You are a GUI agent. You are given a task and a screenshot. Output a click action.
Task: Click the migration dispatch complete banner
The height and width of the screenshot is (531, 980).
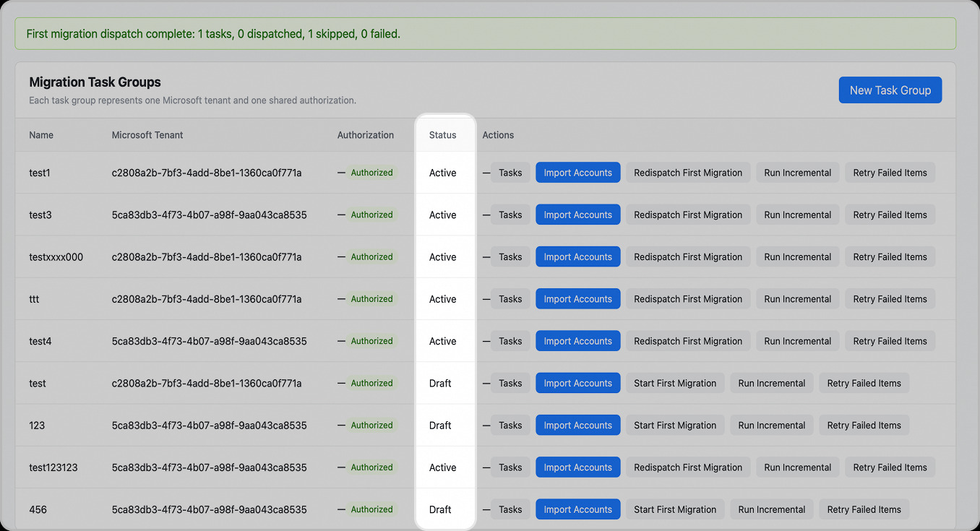click(x=485, y=33)
